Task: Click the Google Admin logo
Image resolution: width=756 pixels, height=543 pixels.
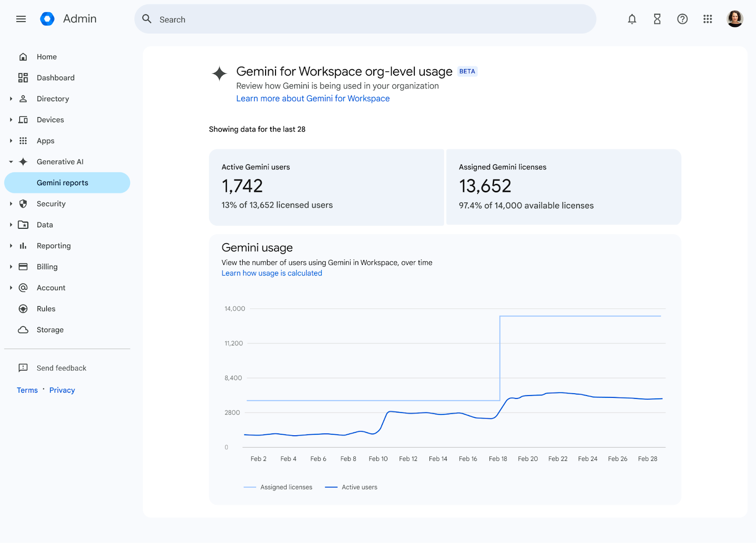Action: tap(47, 19)
